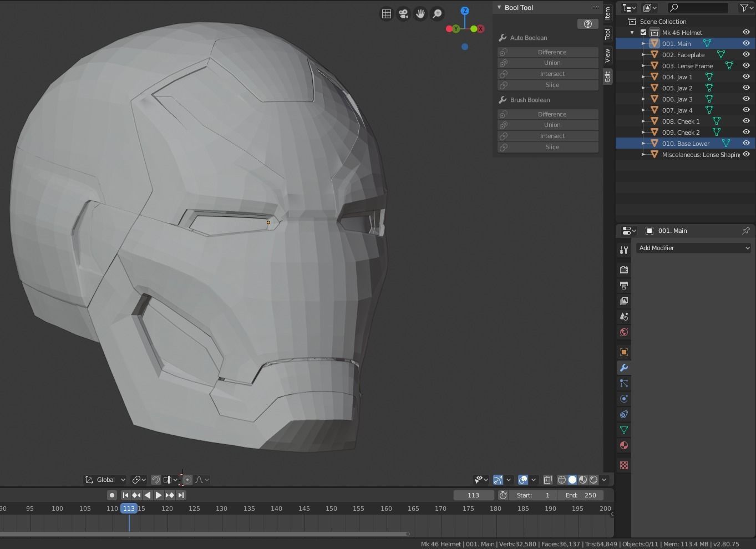Click the zoom view magnifier icon

[438, 14]
